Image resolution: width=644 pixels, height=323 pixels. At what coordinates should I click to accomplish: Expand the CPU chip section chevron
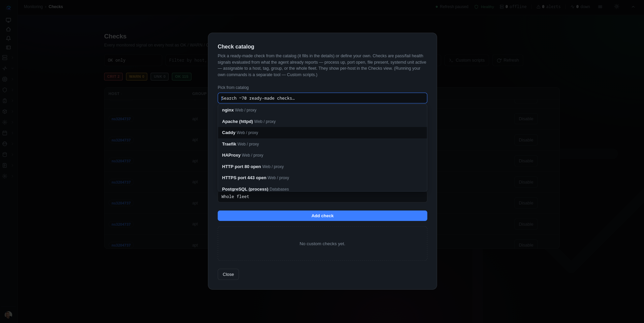tap(12, 79)
